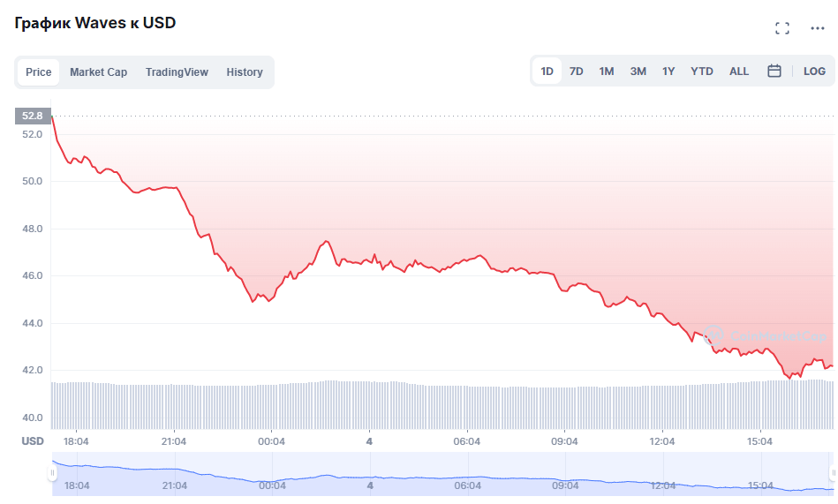The width and height of the screenshot is (838, 504).
Task: Click the USD currency axis label
Action: (33, 440)
